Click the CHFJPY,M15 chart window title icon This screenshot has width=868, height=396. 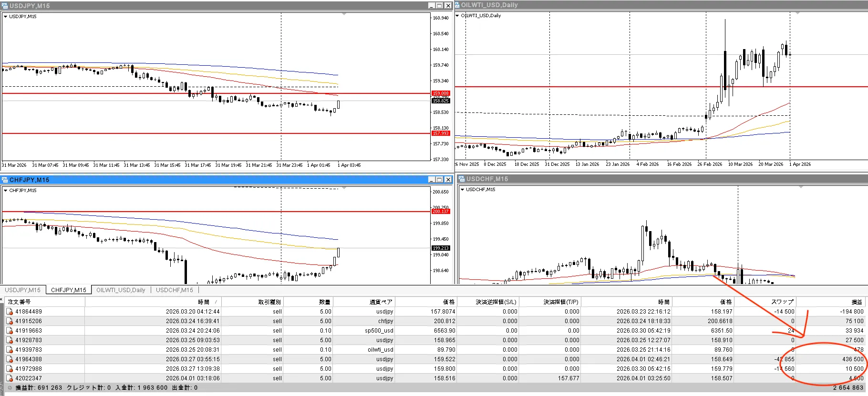5,180
